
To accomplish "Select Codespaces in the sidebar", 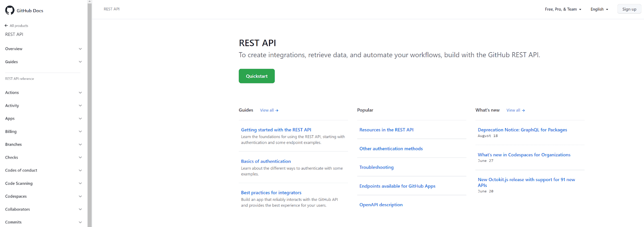I will (x=16, y=196).
